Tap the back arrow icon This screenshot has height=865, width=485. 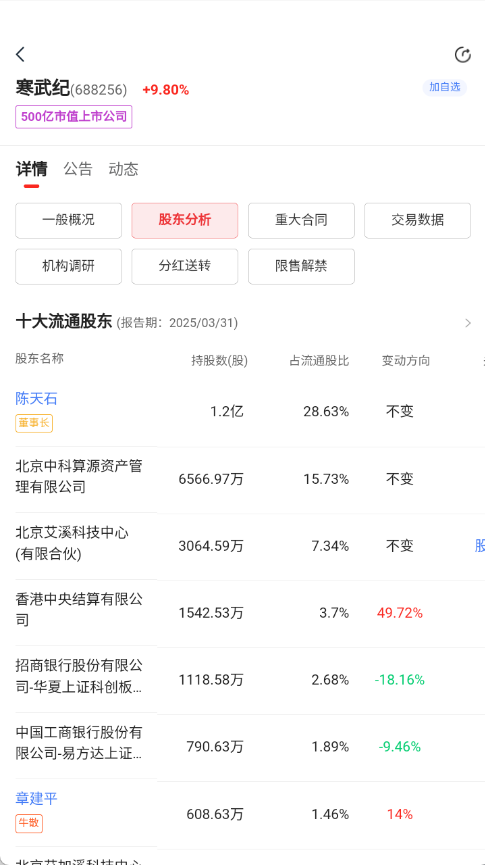[20, 54]
